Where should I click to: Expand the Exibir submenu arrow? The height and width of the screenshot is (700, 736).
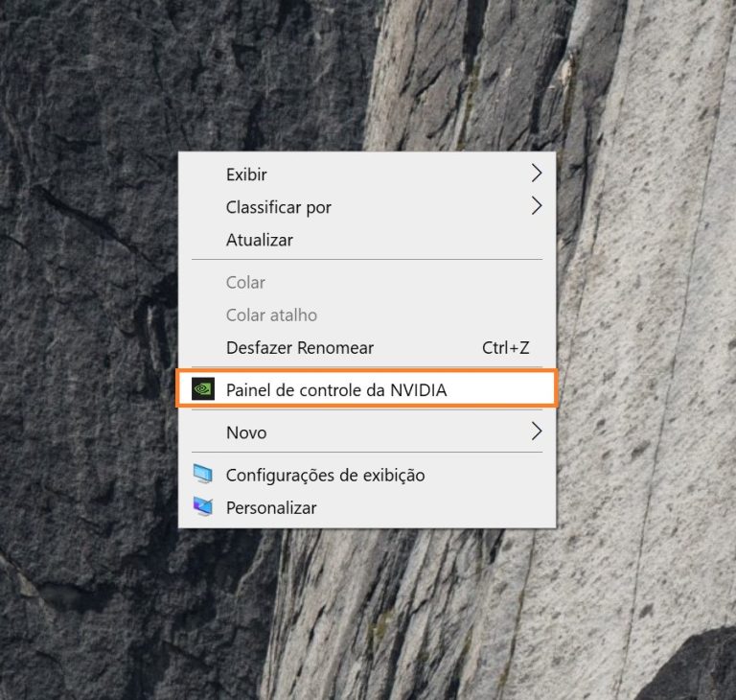pyautogui.click(x=536, y=174)
